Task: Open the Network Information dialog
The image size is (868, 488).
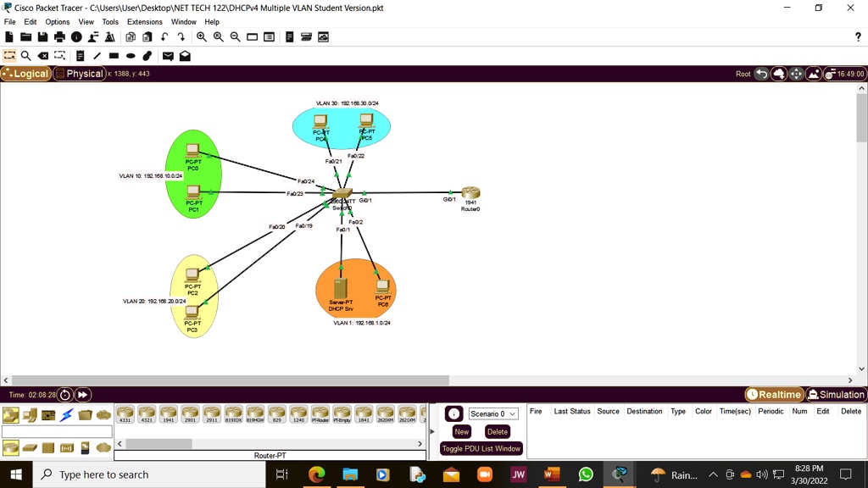Action: [x=77, y=36]
